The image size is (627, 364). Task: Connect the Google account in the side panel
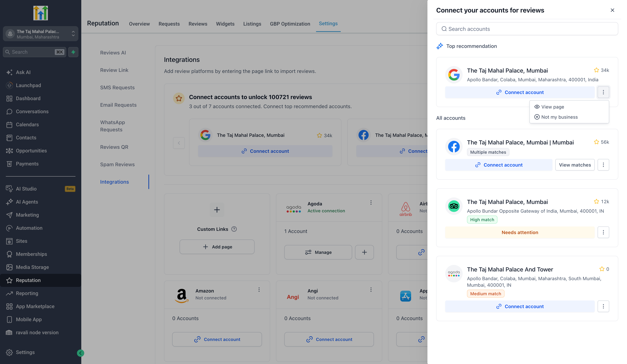[520, 92]
